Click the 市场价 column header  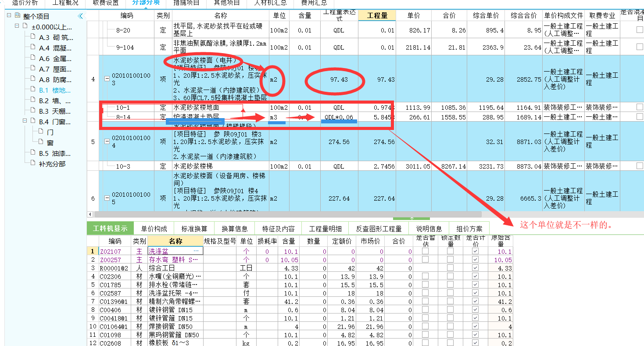(371, 241)
